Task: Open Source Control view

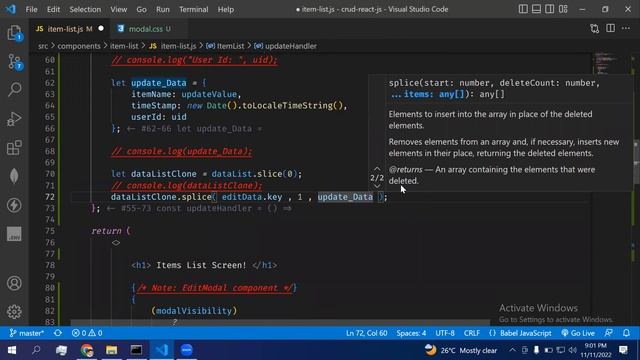Action: tap(14, 62)
